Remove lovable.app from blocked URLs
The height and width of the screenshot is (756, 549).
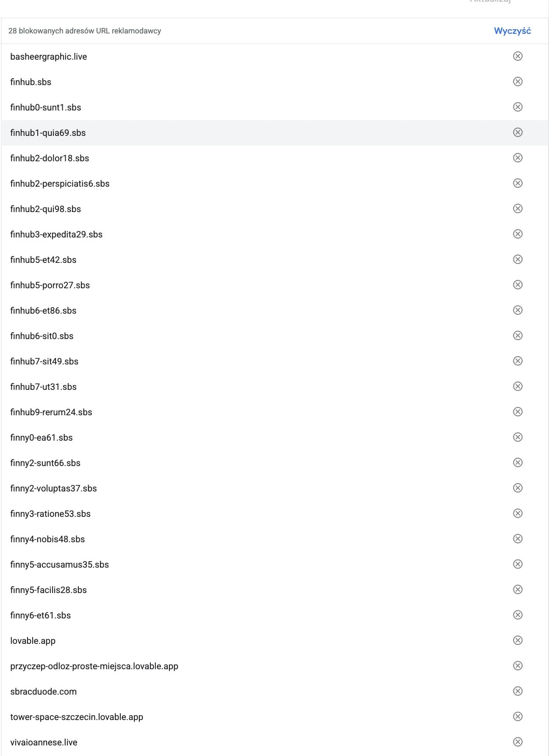pos(518,640)
